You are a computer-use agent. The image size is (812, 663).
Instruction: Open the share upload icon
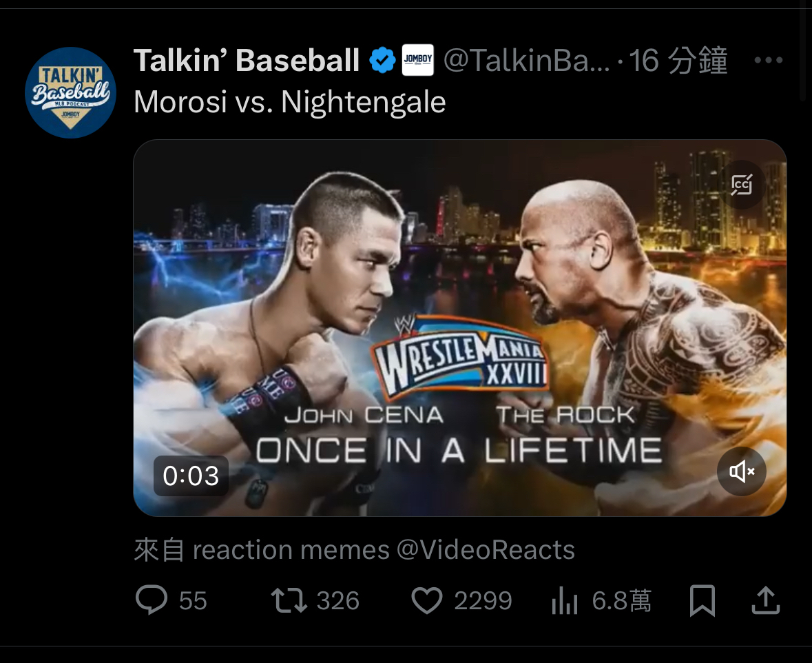[x=765, y=600]
